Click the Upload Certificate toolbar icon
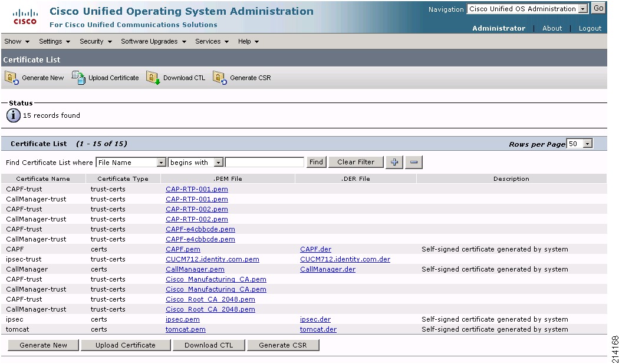This screenshot has height=364, width=619. [x=78, y=78]
